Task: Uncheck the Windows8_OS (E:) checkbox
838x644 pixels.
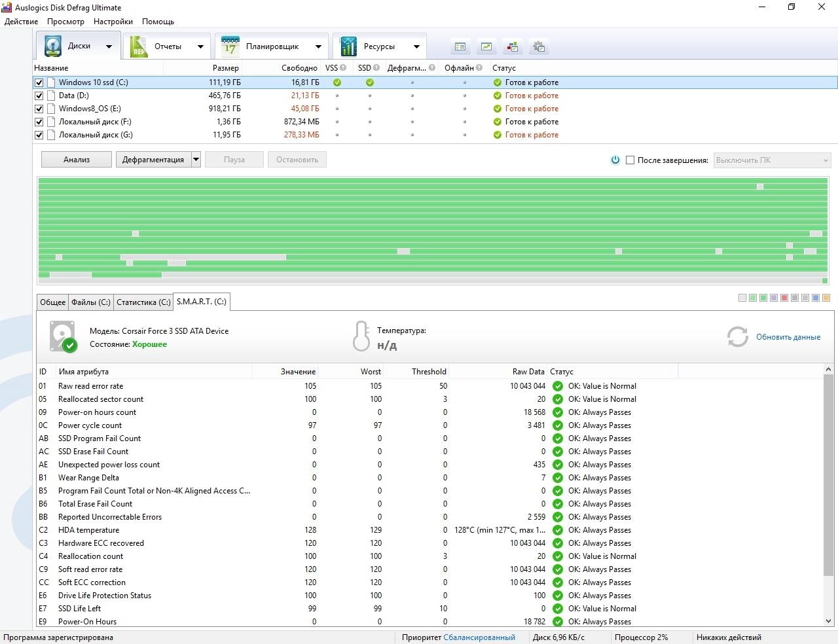Action: tap(39, 109)
